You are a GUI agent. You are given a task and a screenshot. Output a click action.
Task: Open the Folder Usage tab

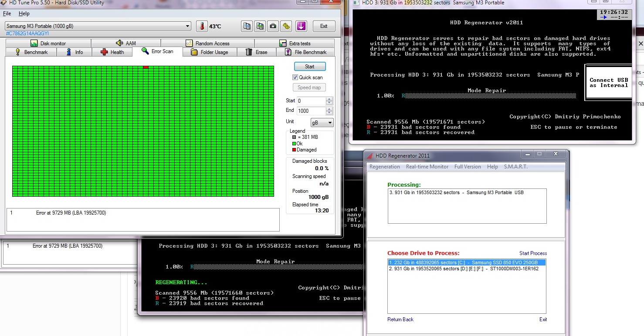point(210,52)
